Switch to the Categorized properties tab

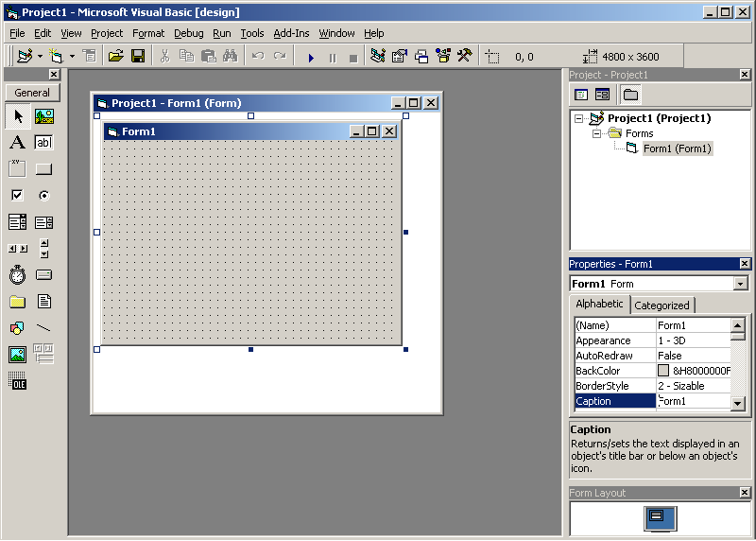pos(662,305)
